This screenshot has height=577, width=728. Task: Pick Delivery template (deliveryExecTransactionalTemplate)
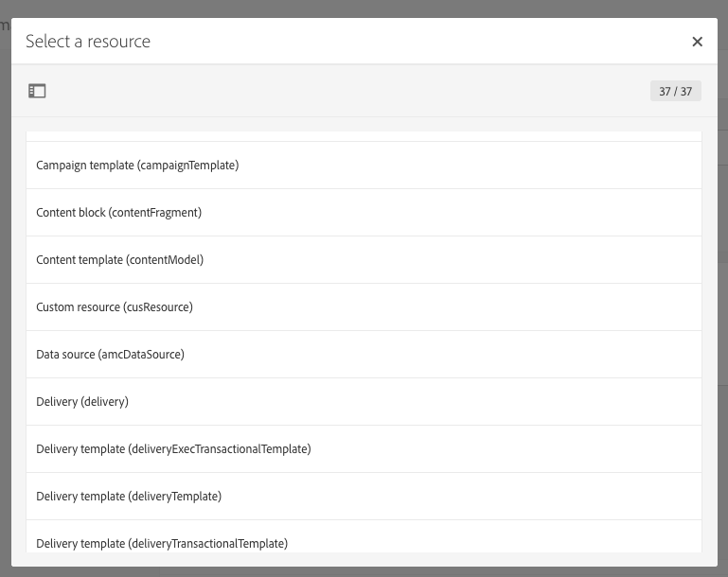[173, 449]
